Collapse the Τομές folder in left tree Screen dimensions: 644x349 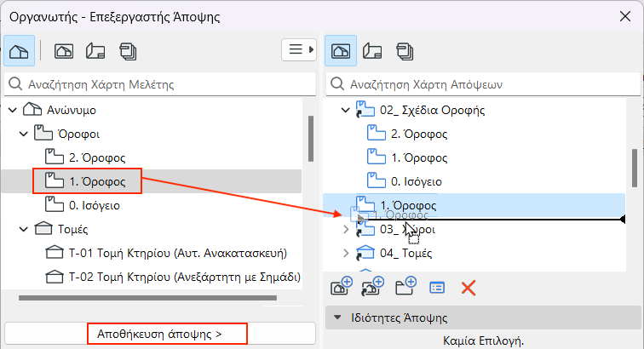coord(24,229)
